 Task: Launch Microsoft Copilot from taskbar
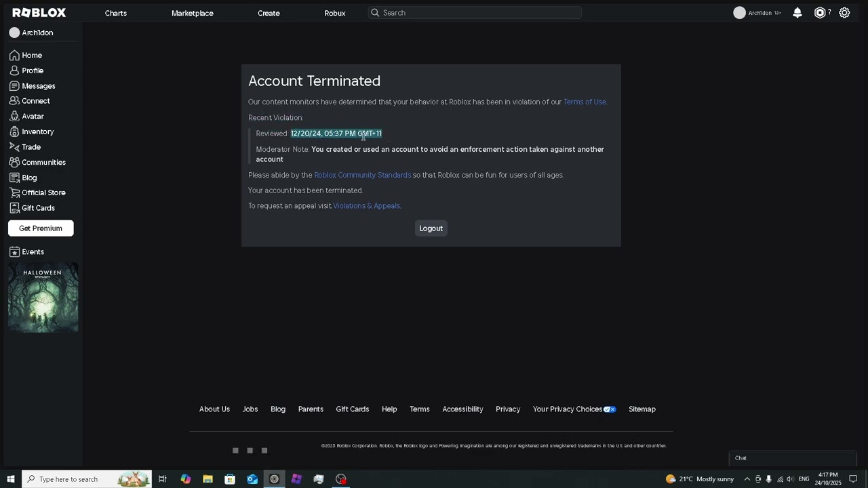pos(185,479)
